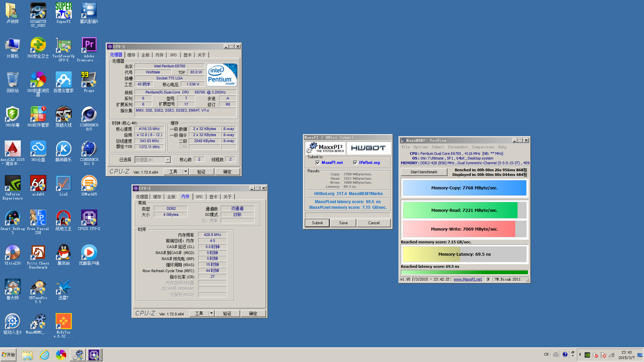Open the 处理器 tab in memory CPU-Z window
Viewport: 644px width, 362px height.
pyautogui.click(x=142, y=197)
